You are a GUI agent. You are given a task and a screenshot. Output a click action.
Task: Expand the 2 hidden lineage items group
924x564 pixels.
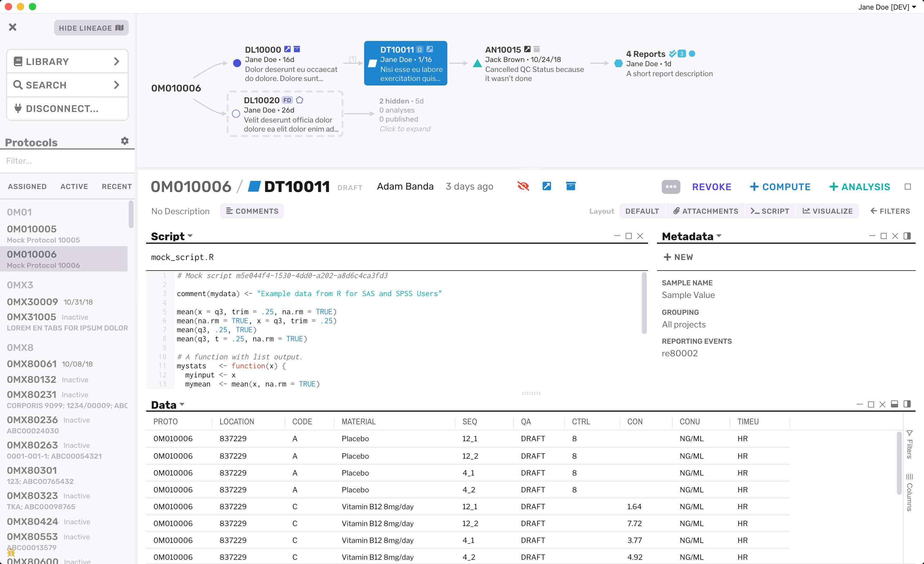(x=405, y=115)
